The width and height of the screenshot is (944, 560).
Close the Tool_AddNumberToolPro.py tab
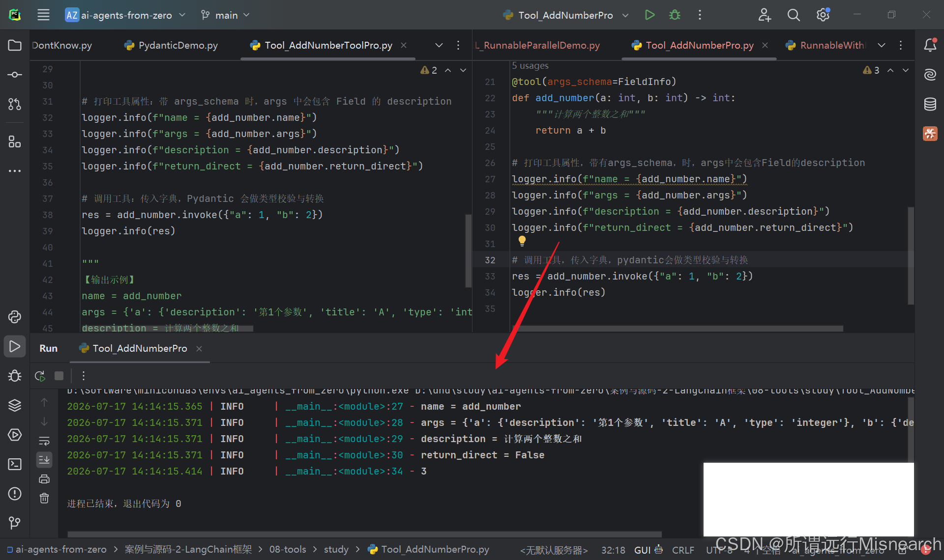pos(404,45)
